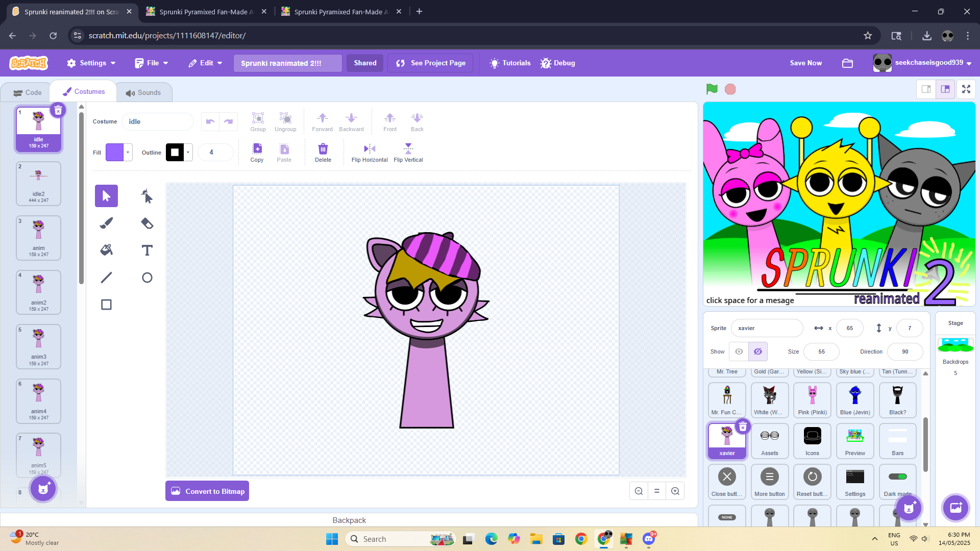The width and height of the screenshot is (980, 551).
Task: Click the red stop button
Action: click(730, 89)
